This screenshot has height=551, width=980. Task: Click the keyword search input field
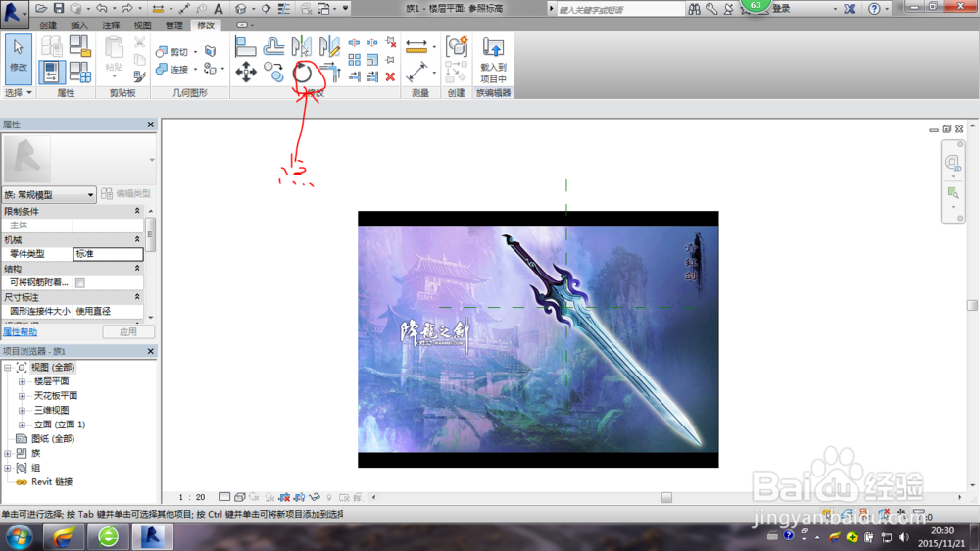click(620, 9)
